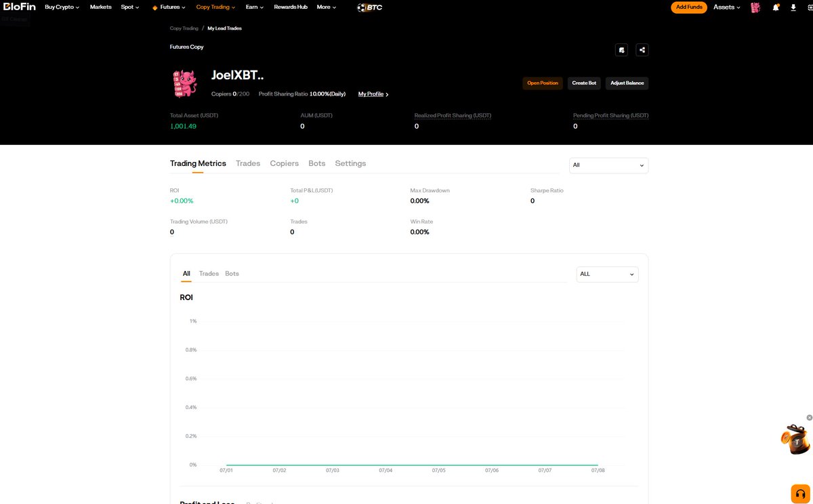Open the chart 'ALL' range dropdown
Viewport: 813px width, 504px height.
pos(607,274)
